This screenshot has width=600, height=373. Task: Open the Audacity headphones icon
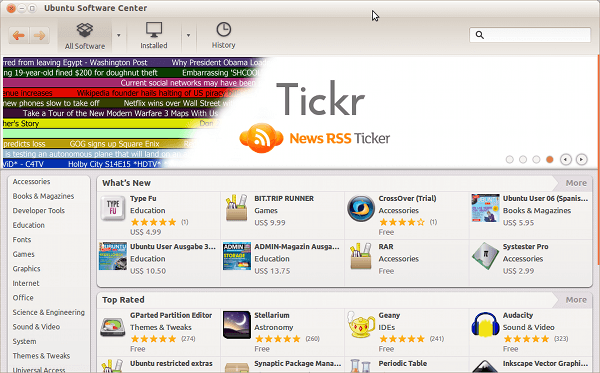point(485,325)
